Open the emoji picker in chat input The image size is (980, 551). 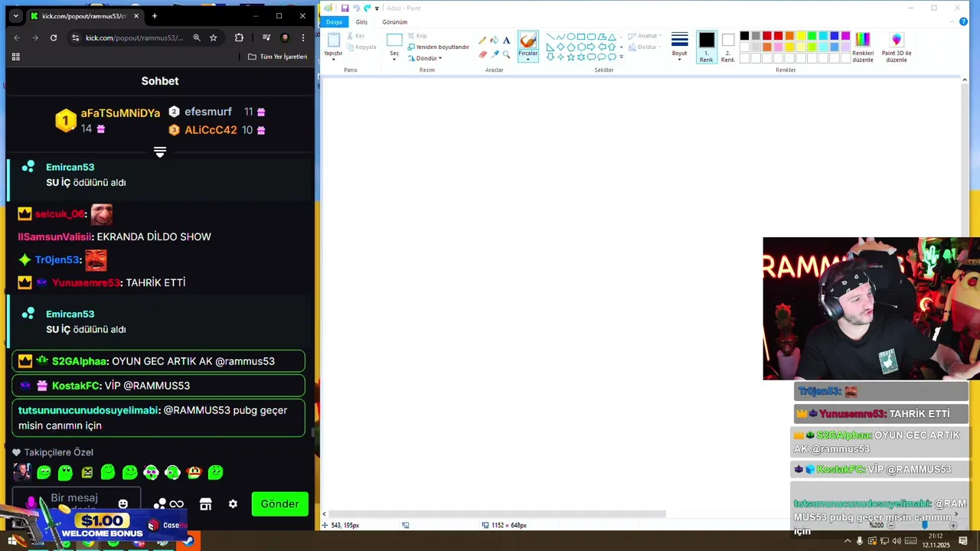point(122,504)
